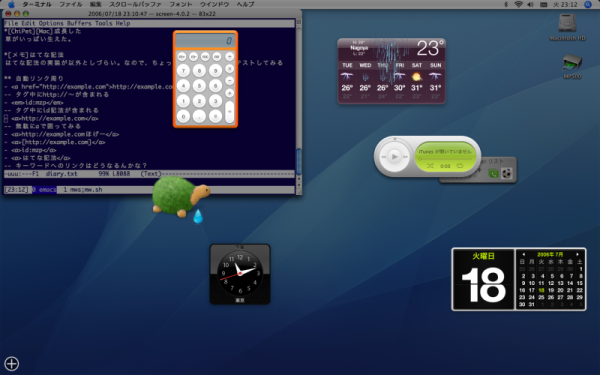Click the soccer ball icon in widget
Viewport: 600px width, 375px height.
[x=507, y=174]
